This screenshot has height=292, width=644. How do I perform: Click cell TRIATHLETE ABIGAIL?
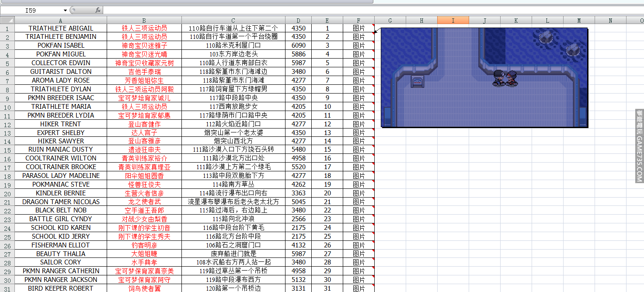pyautogui.click(x=61, y=28)
